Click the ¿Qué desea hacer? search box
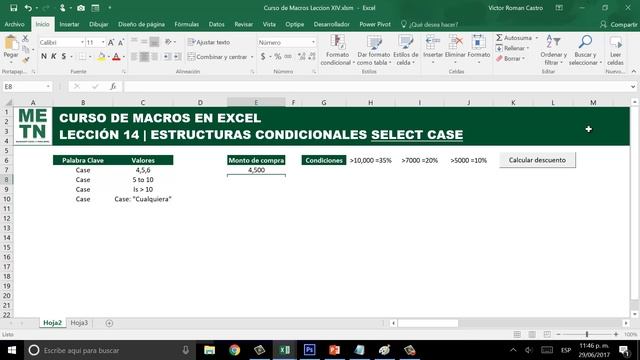Viewport: 640px width, 360px height. pyautogui.click(x=429, y=24)
